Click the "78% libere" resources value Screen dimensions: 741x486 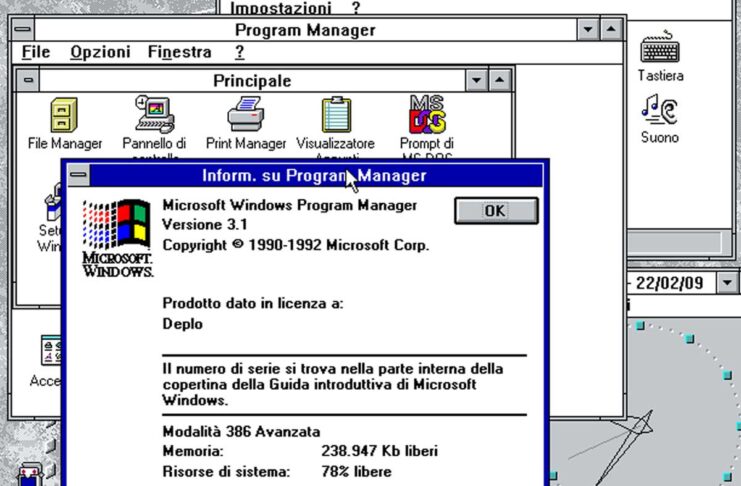point(356,471)
